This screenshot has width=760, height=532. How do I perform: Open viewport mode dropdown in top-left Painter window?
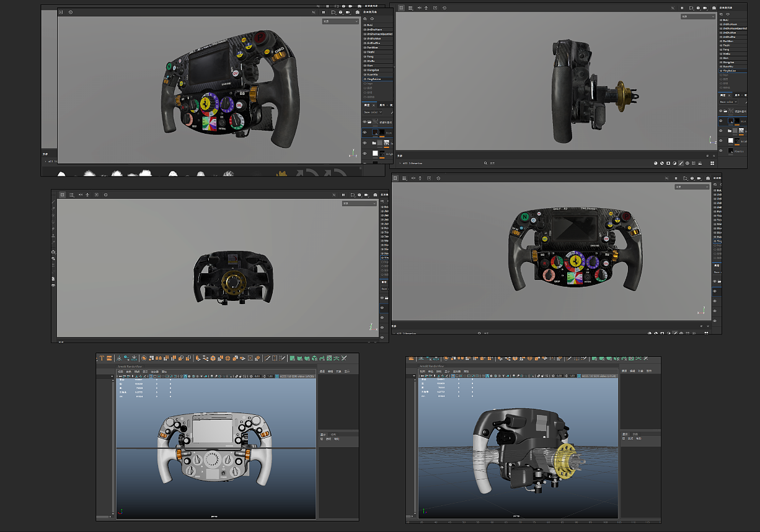[341, 21]
